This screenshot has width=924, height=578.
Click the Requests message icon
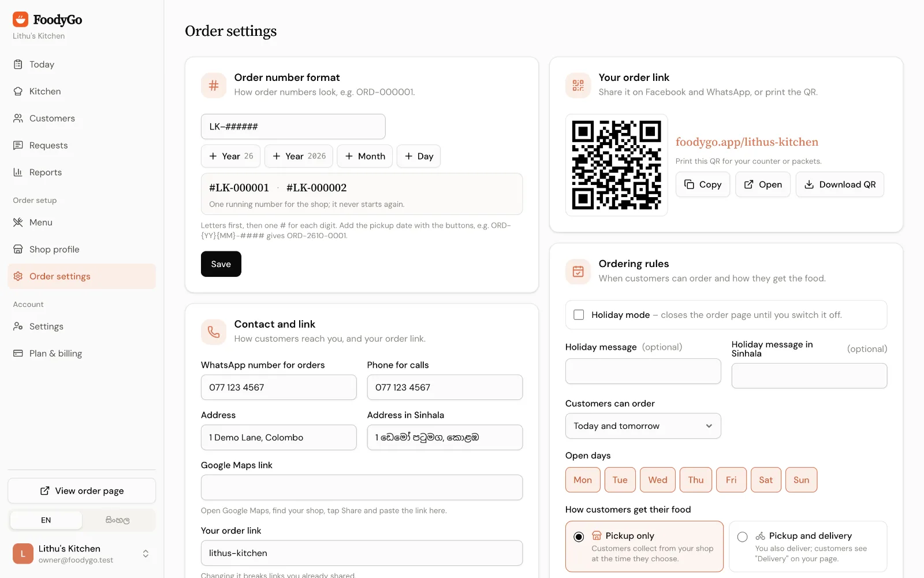pyautogui.click(x=18, y=145)
